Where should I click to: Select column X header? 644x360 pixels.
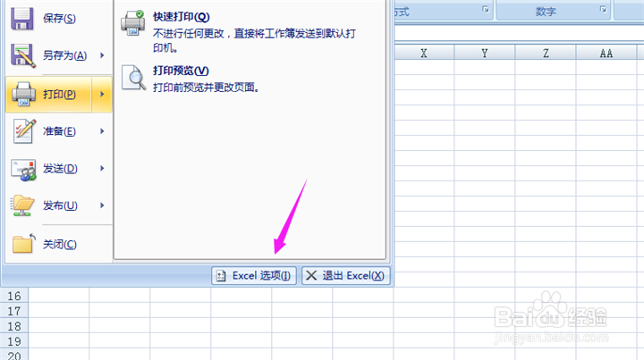[x=424, y=53]
